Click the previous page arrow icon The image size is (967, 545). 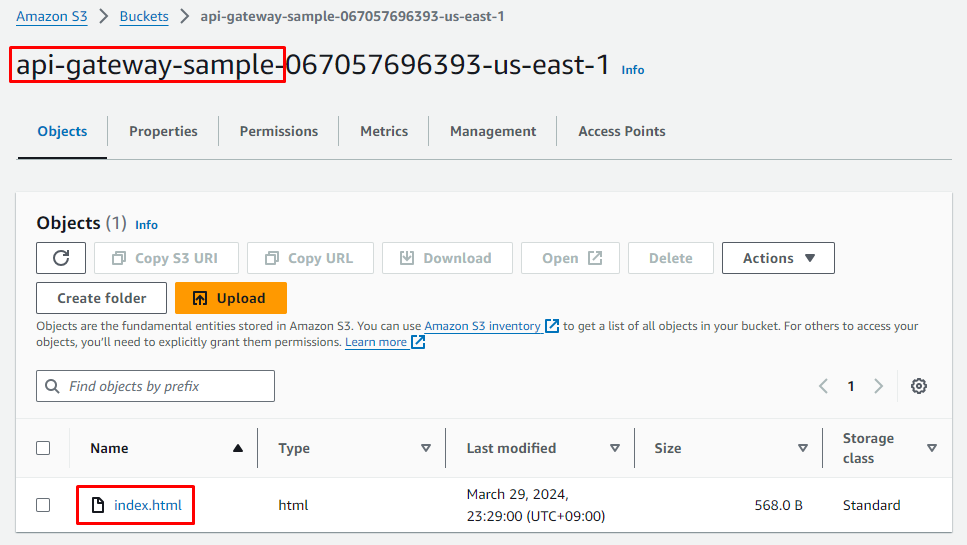[824, 386]
